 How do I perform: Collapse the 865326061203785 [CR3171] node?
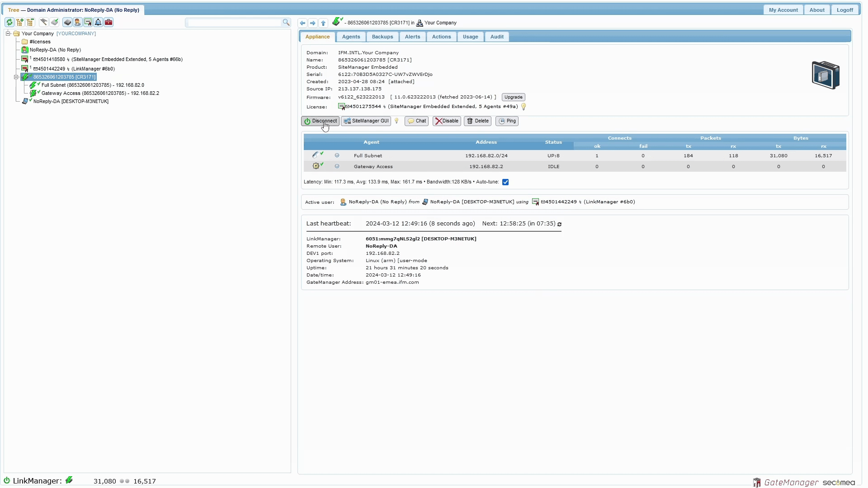click(x=16, y=77)
